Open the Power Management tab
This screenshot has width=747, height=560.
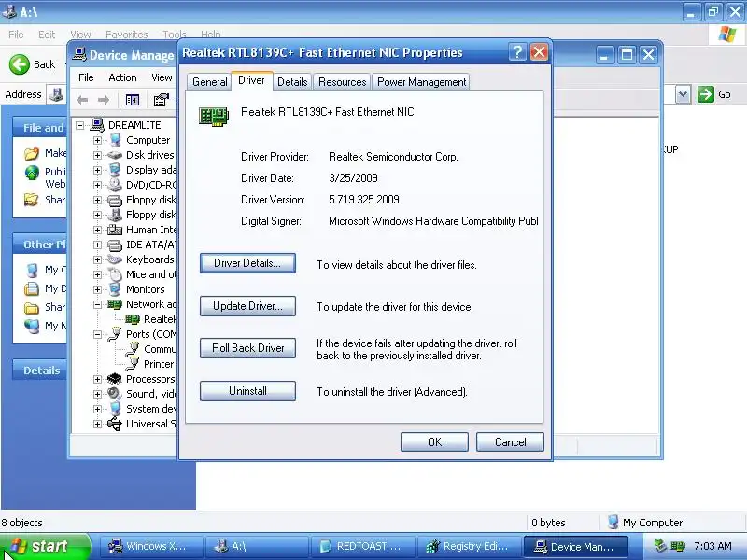point(422,82)
